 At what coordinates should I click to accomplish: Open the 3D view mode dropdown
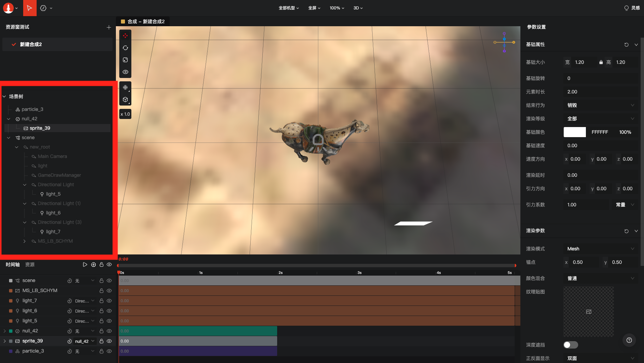358,8
